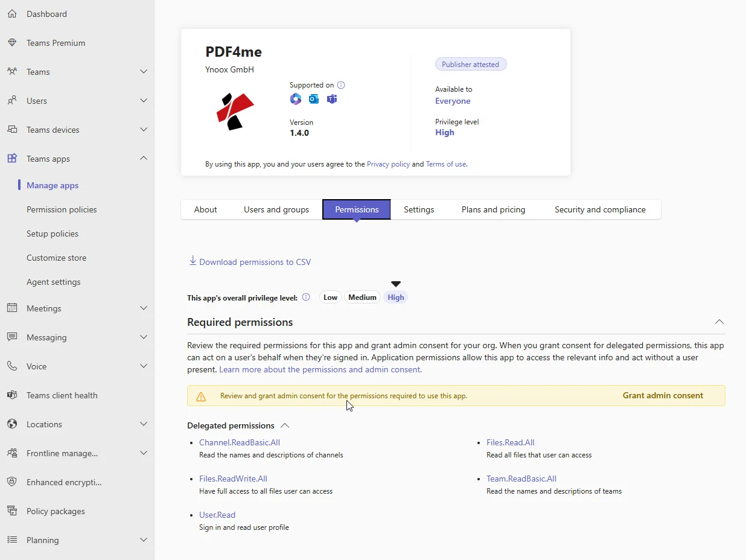Click the Locations globe icon
This screenshot has width=746, height=560.
[x=12, y=424]
